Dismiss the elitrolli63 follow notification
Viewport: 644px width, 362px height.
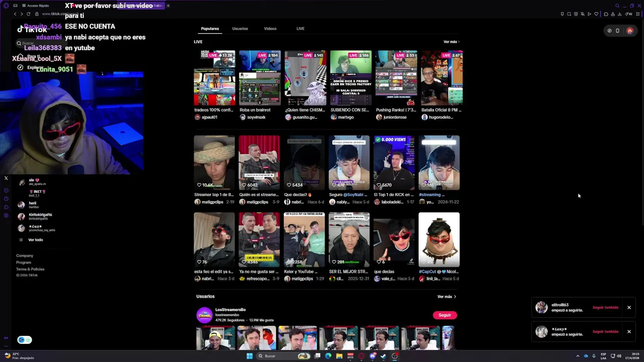coord(629,307)
